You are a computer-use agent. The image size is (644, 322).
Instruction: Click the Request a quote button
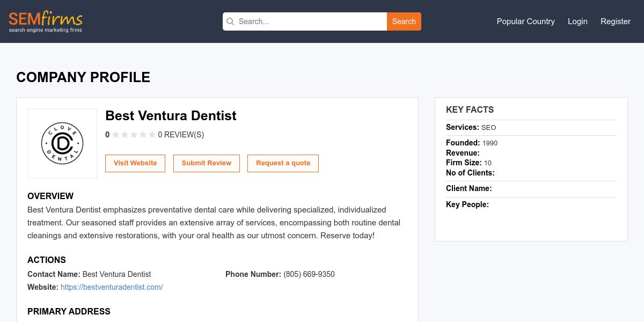[283, 163]
